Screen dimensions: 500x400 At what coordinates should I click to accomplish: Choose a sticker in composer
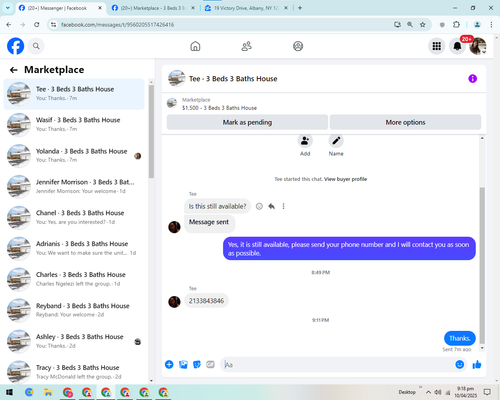pyautogui.click(x=197, y=365)
